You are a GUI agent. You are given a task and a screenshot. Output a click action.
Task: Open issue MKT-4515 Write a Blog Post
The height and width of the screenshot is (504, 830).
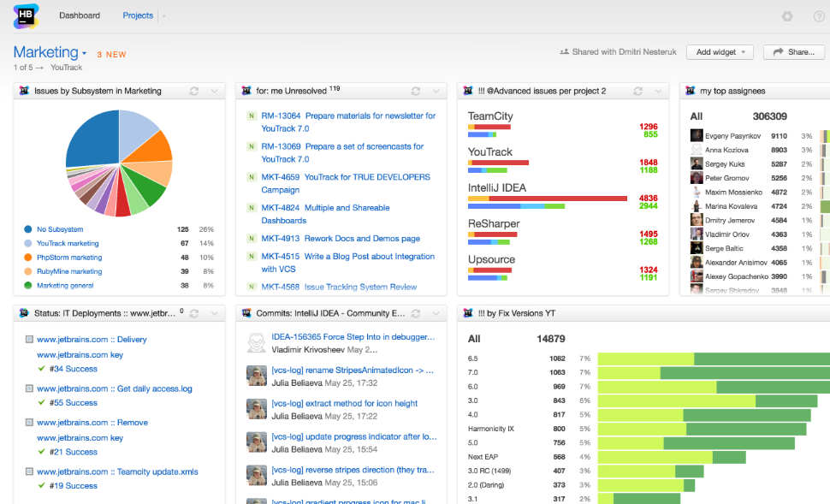[347, 263]
